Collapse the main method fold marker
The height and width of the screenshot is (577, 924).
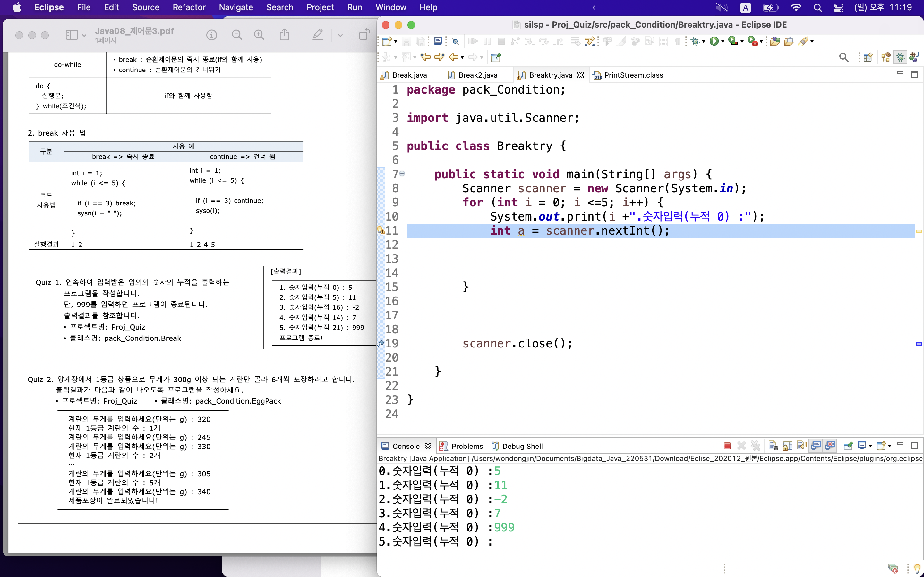[x=402, y=174]
